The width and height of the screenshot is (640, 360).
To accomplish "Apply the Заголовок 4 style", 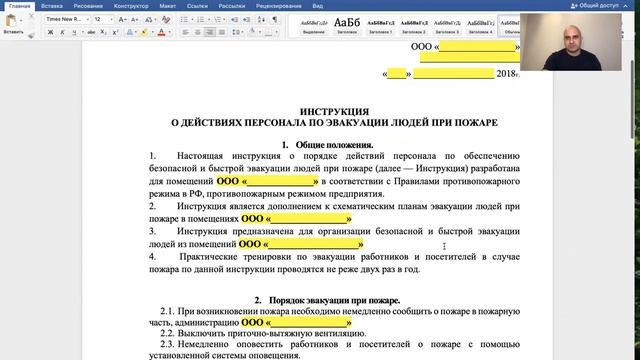I will 480,27.
